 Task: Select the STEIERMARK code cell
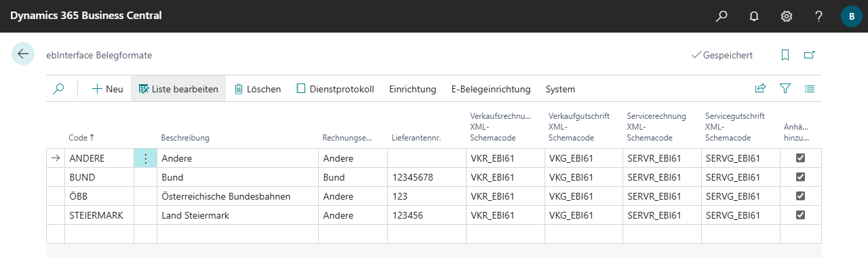click(x=99, y=215)
